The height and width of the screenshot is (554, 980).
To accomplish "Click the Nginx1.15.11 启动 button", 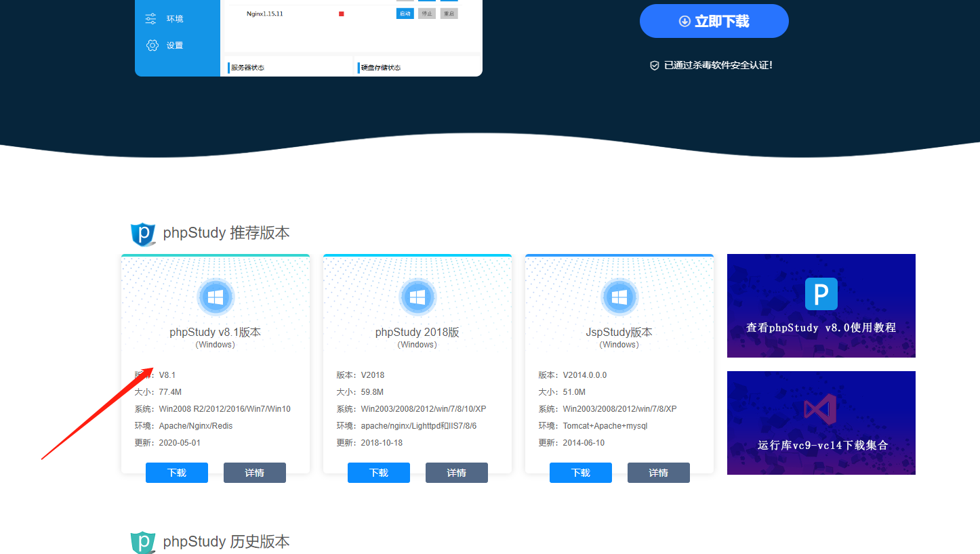I will pos(405,14).
